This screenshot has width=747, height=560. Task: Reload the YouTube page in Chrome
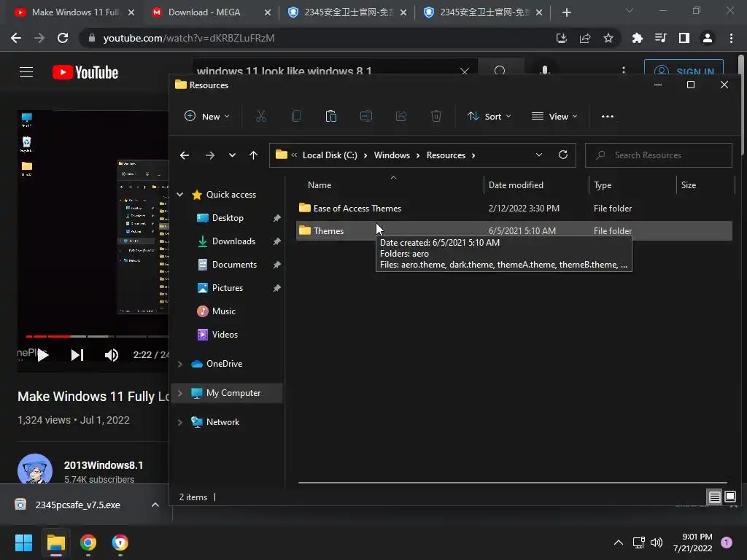(63, 38)
